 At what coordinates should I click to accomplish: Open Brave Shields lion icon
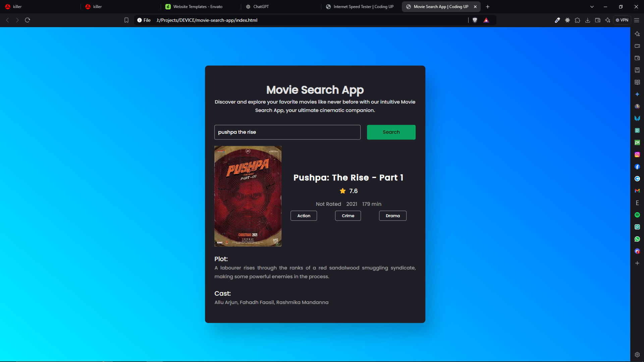475,20
